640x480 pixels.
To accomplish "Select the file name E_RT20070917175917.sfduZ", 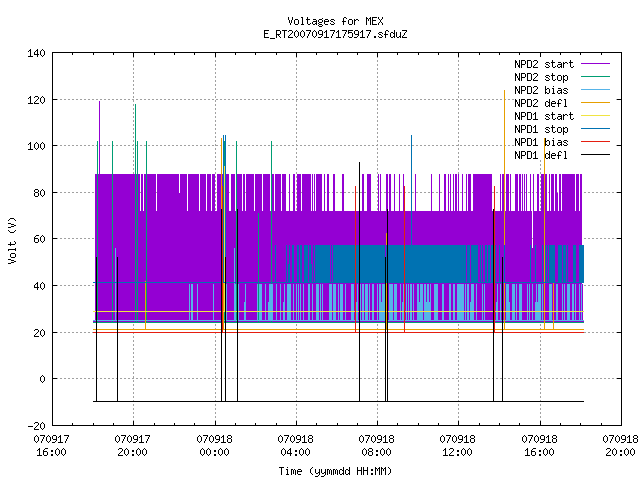I will [335, 34].
